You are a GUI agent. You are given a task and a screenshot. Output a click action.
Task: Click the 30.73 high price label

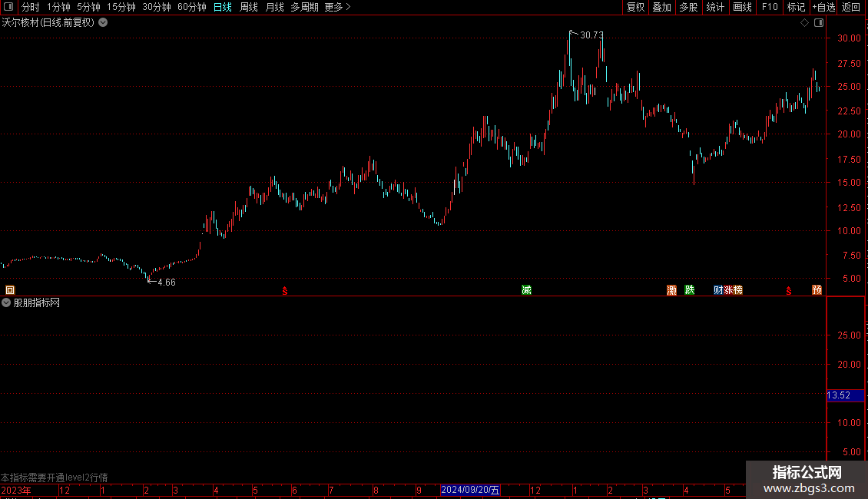pos(591,35)
